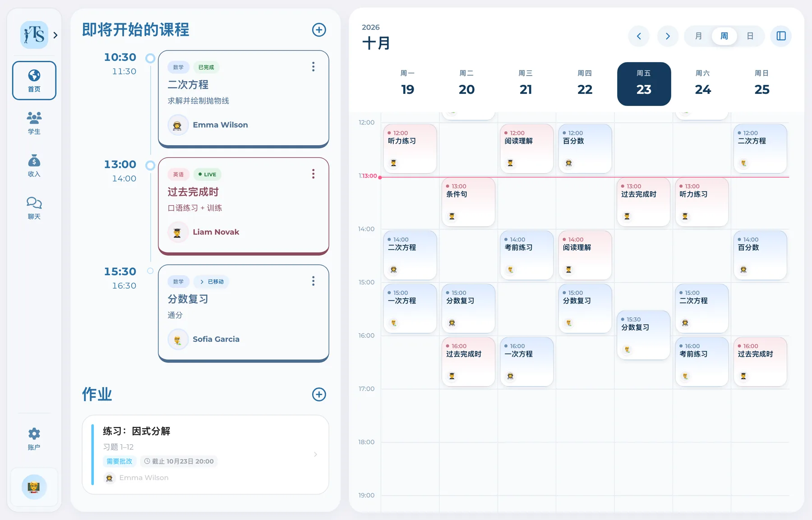Open the 练习：因式分解 homework chevron
Image resolution: width=812 pixels, height=520 pixels.
coord(315,454)
